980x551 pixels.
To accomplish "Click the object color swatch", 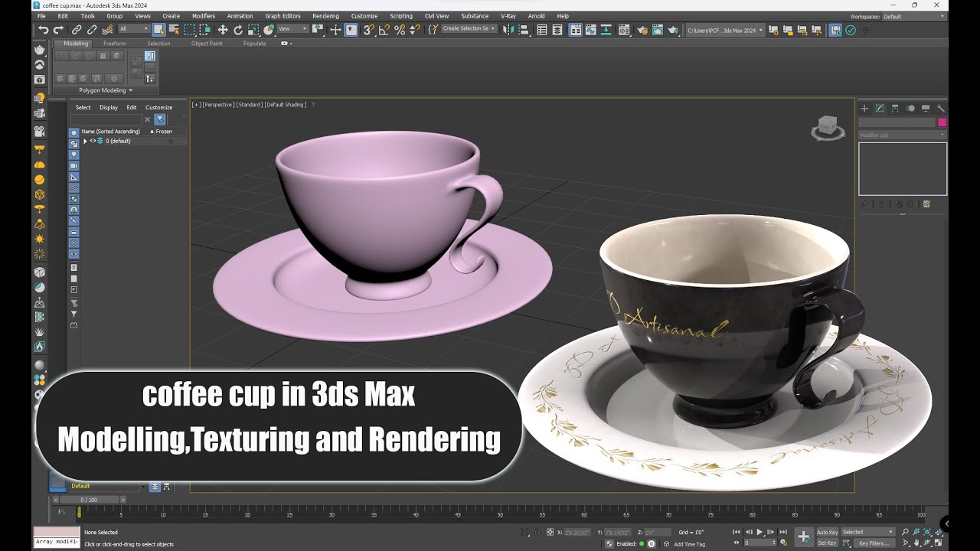I will pyautogui.click(x=942, y=122).
